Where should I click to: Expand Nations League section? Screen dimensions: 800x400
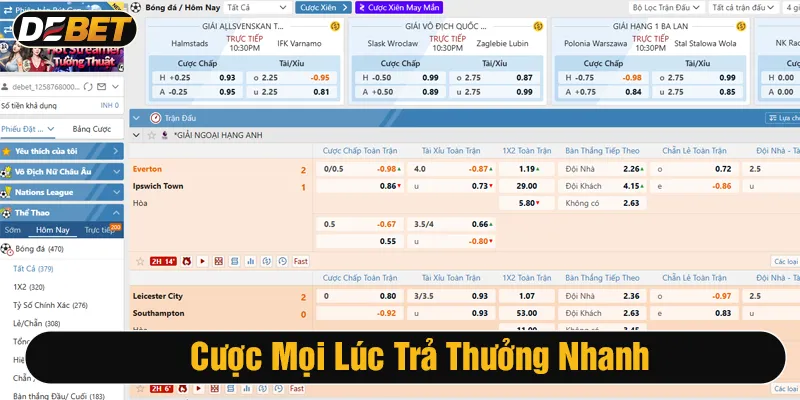[x=62, y=192]
